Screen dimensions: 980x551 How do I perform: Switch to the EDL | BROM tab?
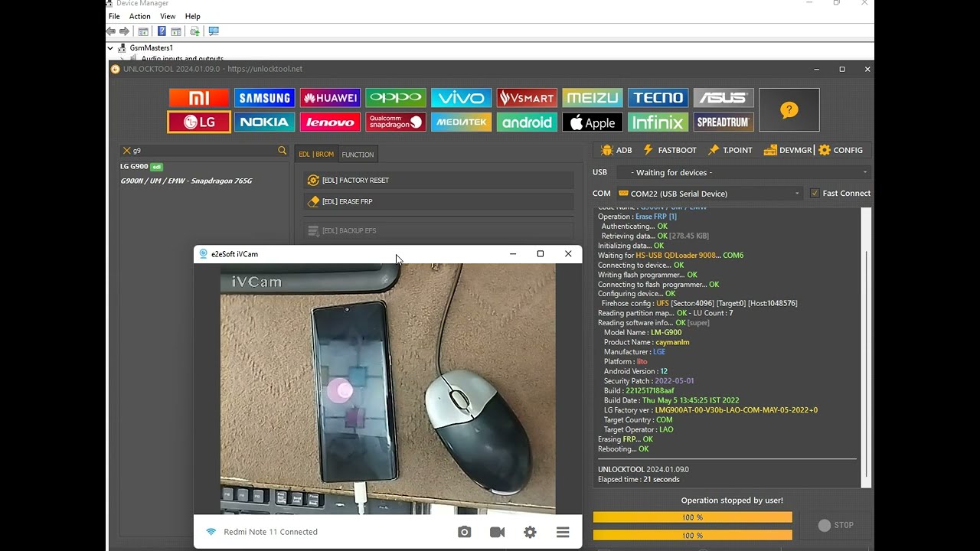[316, 155]
